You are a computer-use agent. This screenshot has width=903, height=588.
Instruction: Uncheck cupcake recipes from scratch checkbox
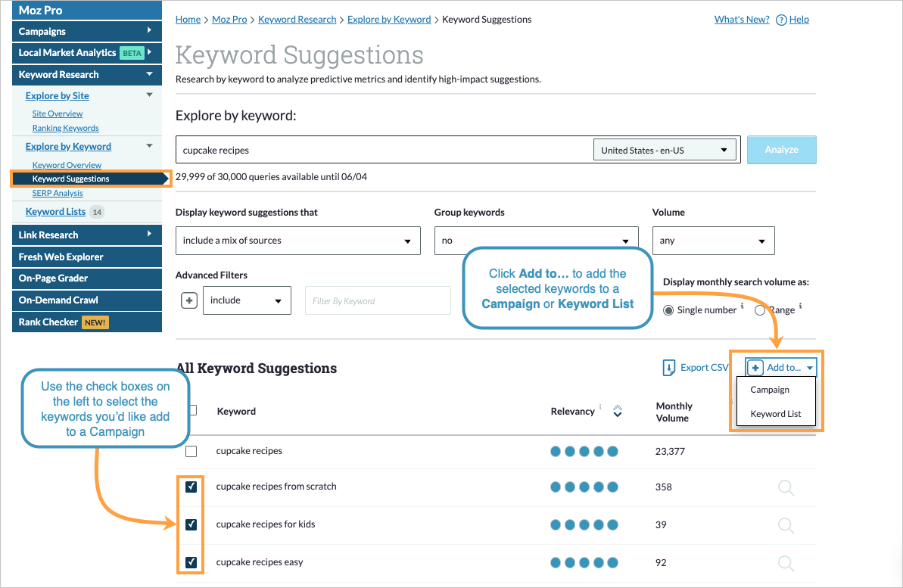point(191,487)
